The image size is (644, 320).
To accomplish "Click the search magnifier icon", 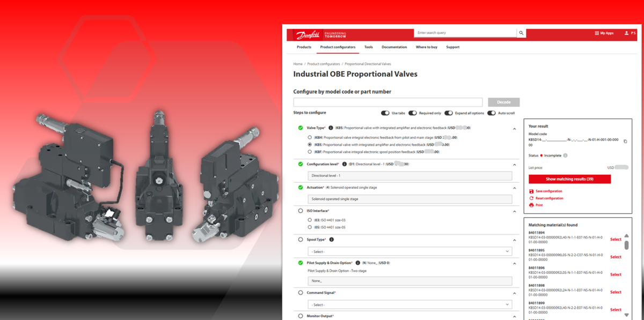I will pyautogui.click(x=521, y=33).
